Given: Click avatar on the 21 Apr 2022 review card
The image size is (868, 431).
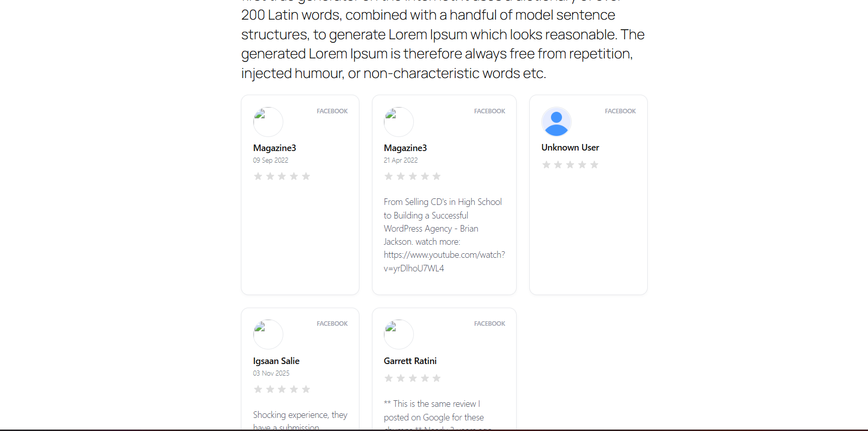Looking at the screenshot, I should [398, 122].
